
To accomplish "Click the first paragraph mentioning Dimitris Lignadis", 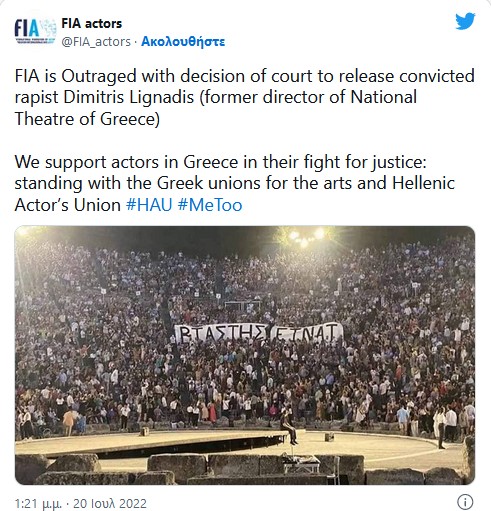I will pyautogui.click(x=245, y=98).
